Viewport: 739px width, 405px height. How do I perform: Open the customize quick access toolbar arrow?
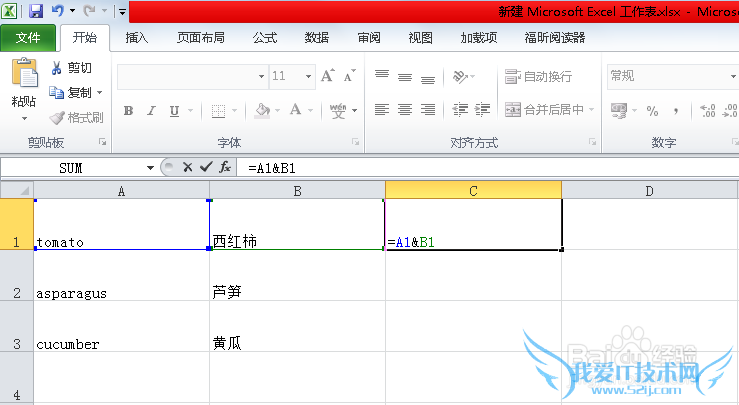(122, 12)
